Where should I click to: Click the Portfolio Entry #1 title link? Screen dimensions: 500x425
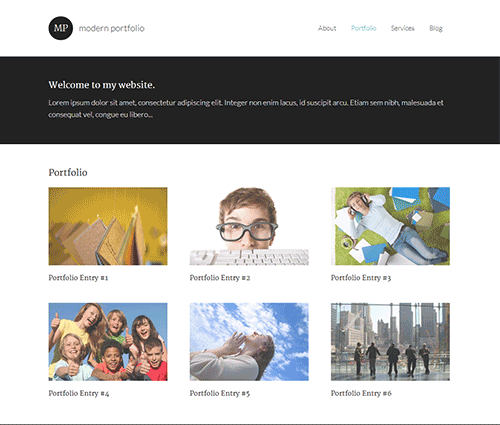(x=78, y=278)
